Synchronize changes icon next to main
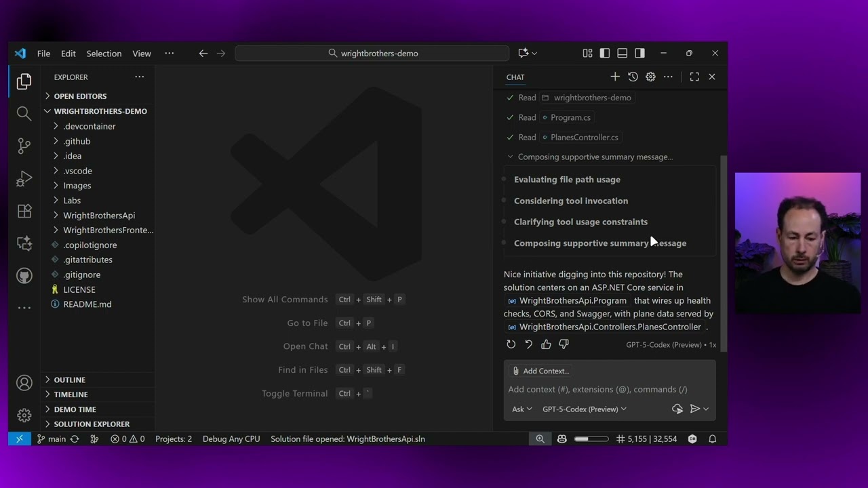868x488 pixels. click(75, 439)
